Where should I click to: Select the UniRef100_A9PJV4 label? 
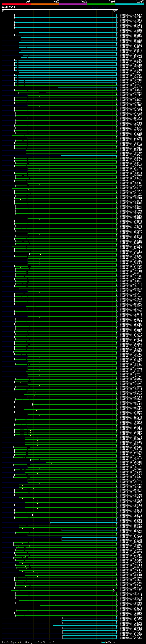131,87
